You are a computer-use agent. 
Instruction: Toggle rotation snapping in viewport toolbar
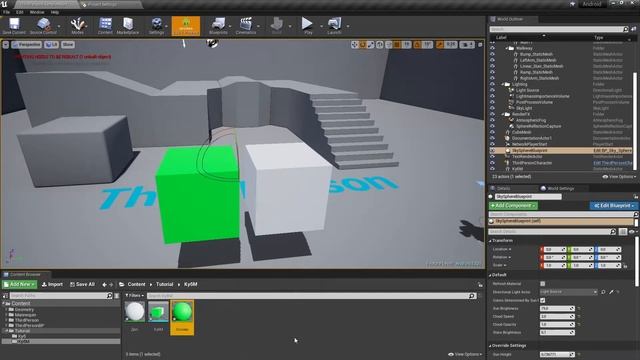417,44
